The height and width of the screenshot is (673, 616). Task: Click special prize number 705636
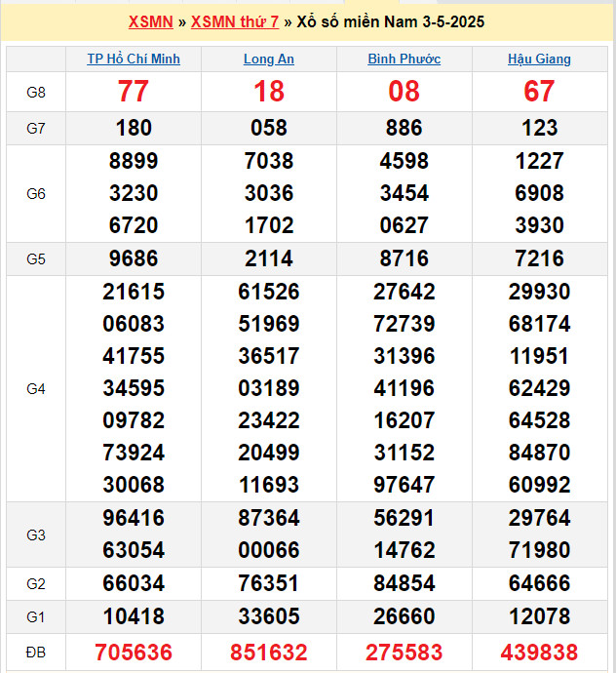[x=134, y=652]
